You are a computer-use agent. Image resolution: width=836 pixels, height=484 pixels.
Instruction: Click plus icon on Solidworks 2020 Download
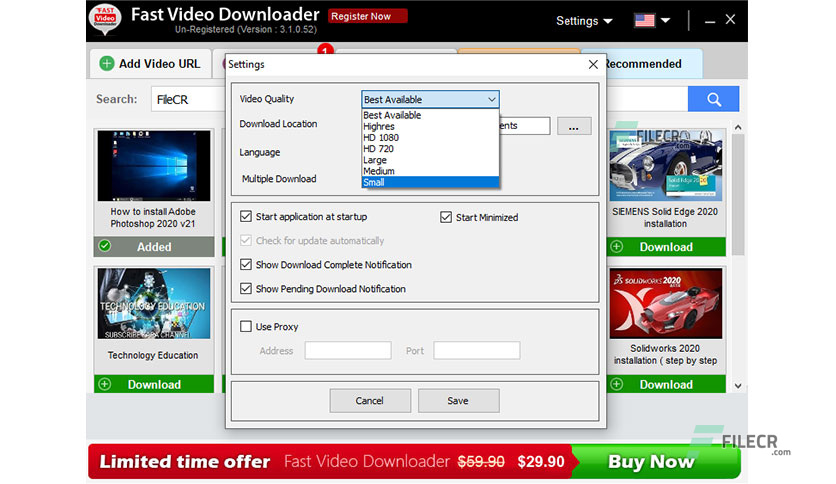click(x=617, y=384)
